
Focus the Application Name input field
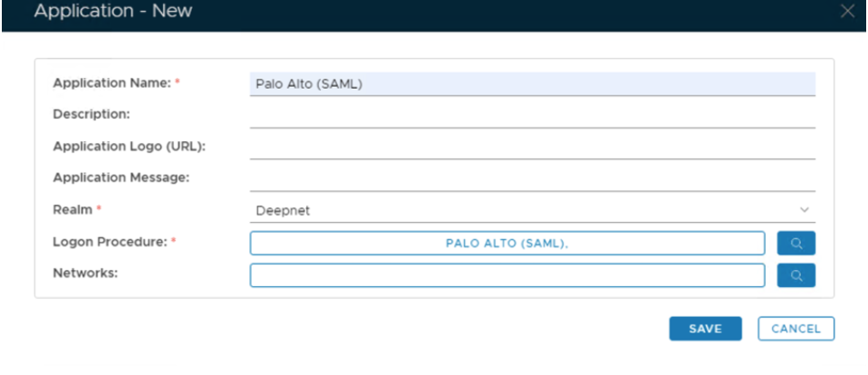[532, 83]
